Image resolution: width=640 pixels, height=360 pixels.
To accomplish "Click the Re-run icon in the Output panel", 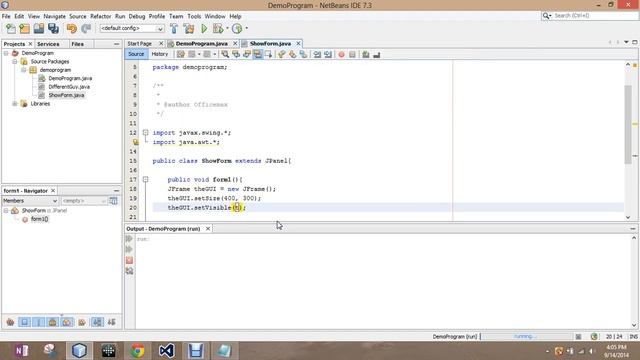I will pyautogui.click(x=129, y=239).
